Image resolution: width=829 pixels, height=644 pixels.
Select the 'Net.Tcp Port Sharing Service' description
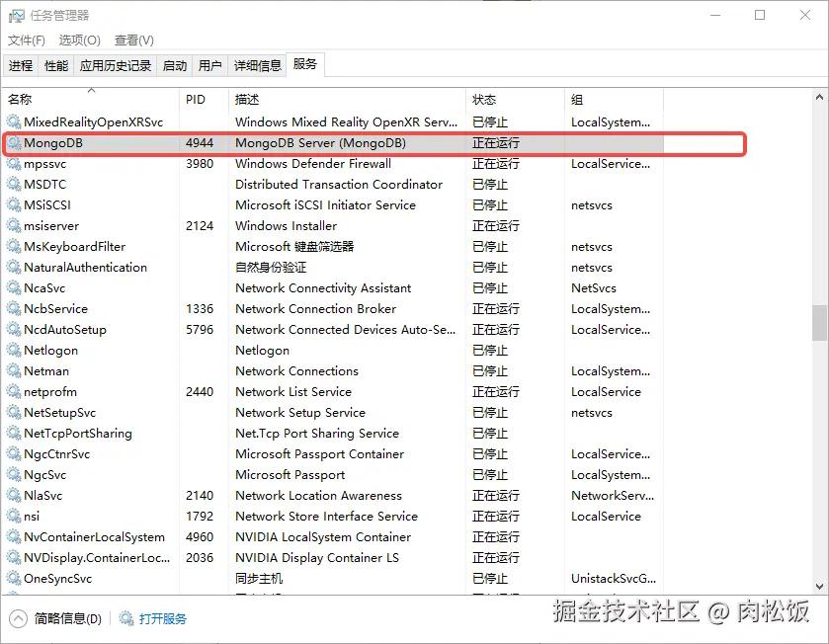[x=317, y=434]
